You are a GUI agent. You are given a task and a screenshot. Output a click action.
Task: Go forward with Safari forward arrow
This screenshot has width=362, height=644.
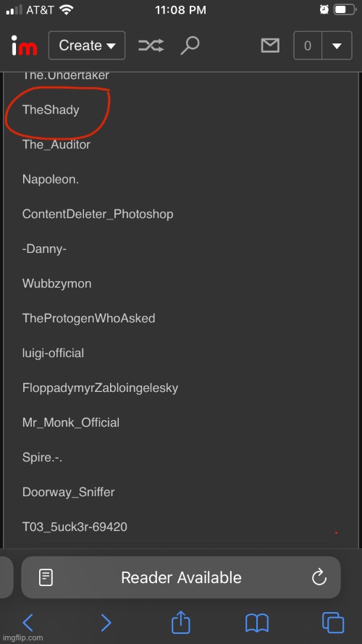tap(106, 623)
